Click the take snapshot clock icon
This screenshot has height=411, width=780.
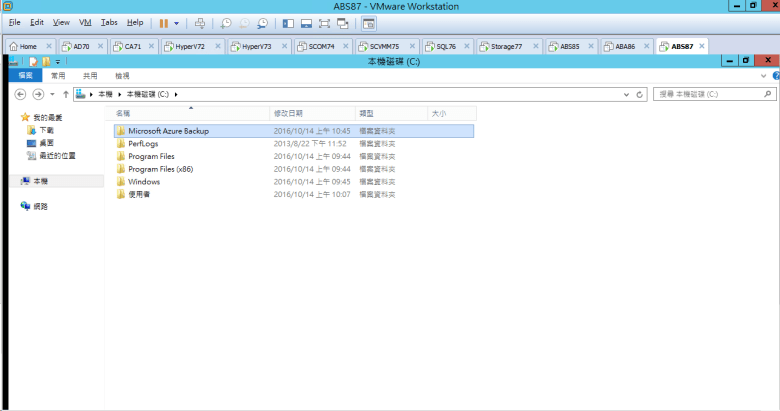(226, 22)
